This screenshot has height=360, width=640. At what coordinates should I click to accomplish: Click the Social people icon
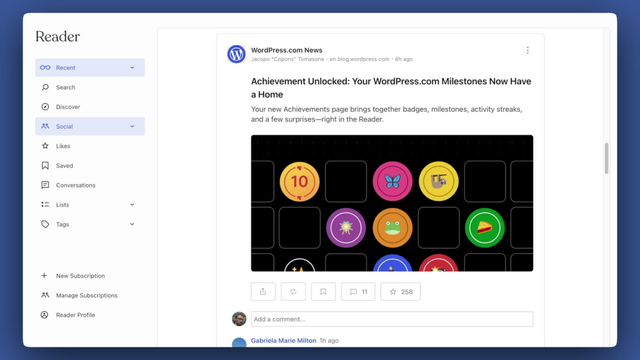[45, 126]
